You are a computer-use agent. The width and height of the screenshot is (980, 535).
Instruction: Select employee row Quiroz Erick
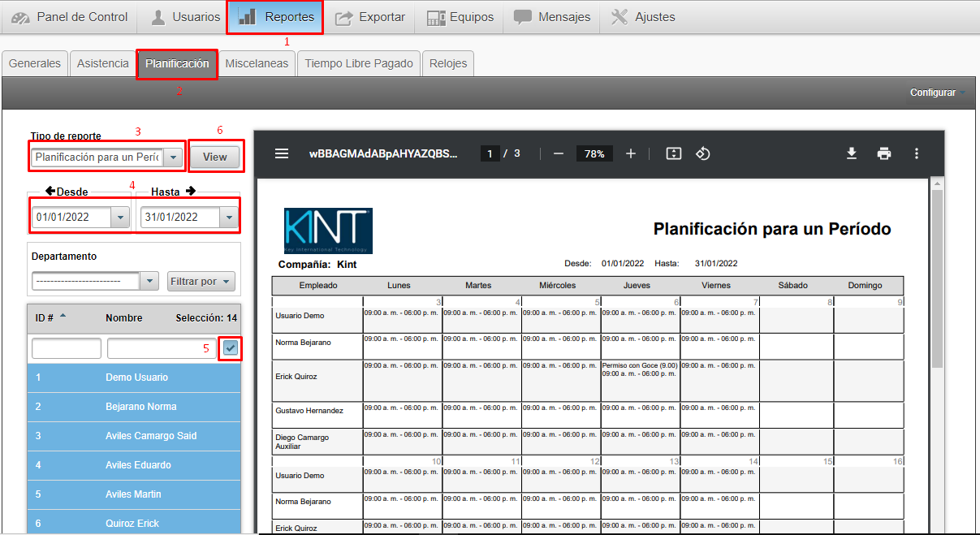click(x=134, y=524)
